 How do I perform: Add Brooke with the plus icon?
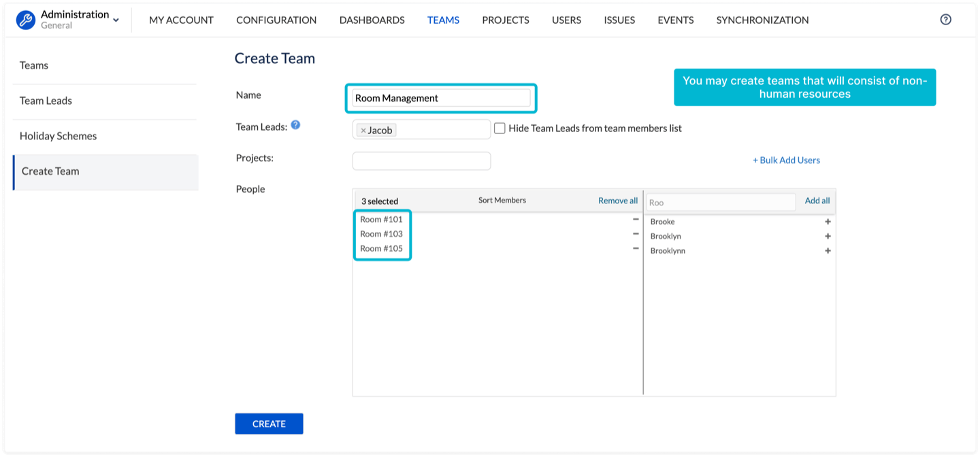tap(828, 222)
